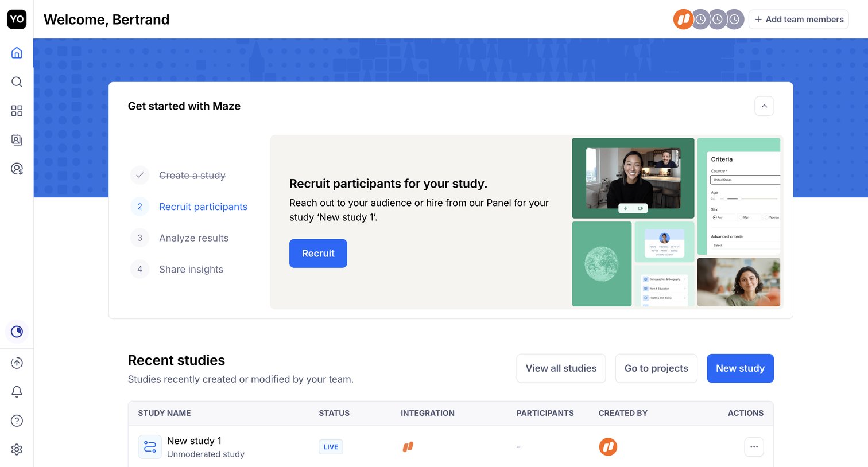Click the orange integration icon for New study 1
This screenshot has width=868, height=467.
click(408, 447)
